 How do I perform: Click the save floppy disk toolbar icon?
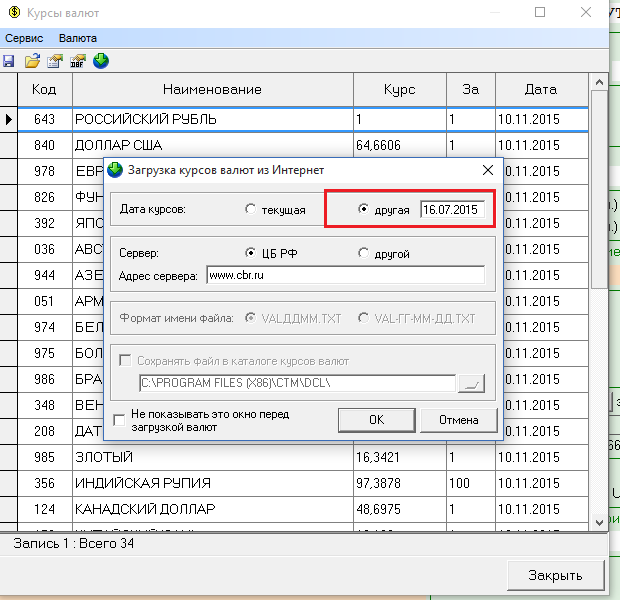(x=9, y=61)
